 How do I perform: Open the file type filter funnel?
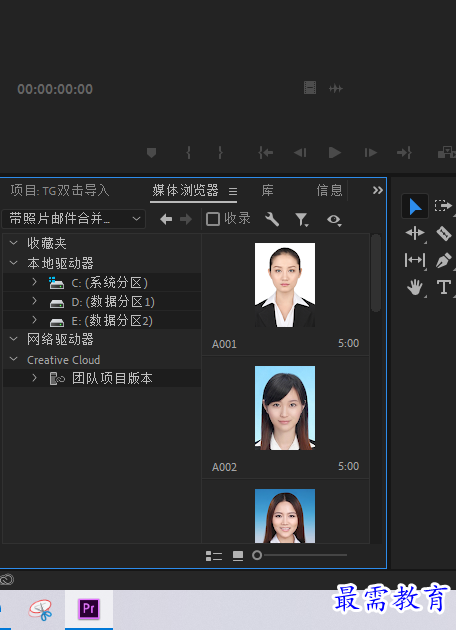coord(301,219)
